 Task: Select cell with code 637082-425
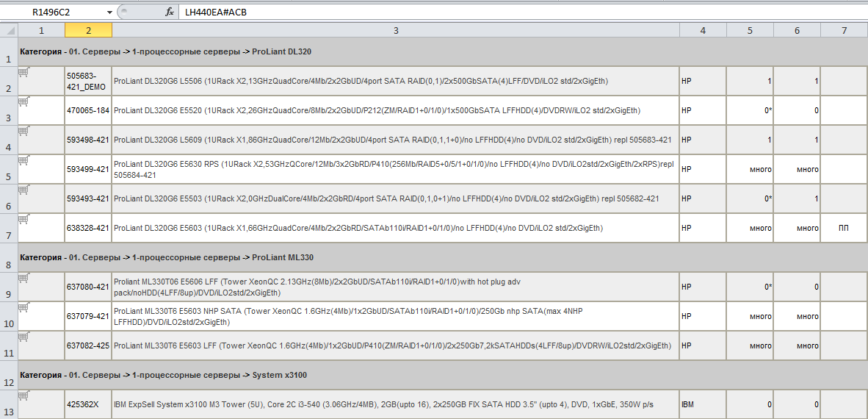pos(89,345)
